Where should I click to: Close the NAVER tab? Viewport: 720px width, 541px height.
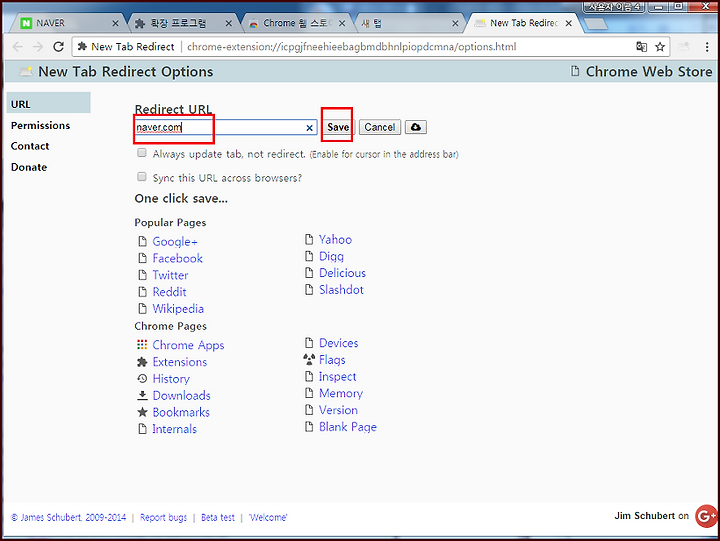coord(115,23)
